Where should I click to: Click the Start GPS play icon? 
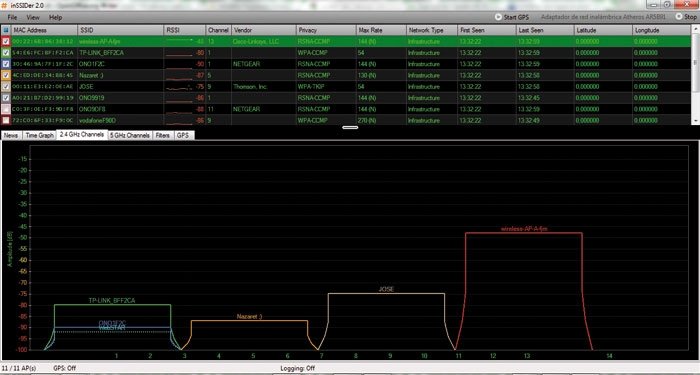click(498, 17)
